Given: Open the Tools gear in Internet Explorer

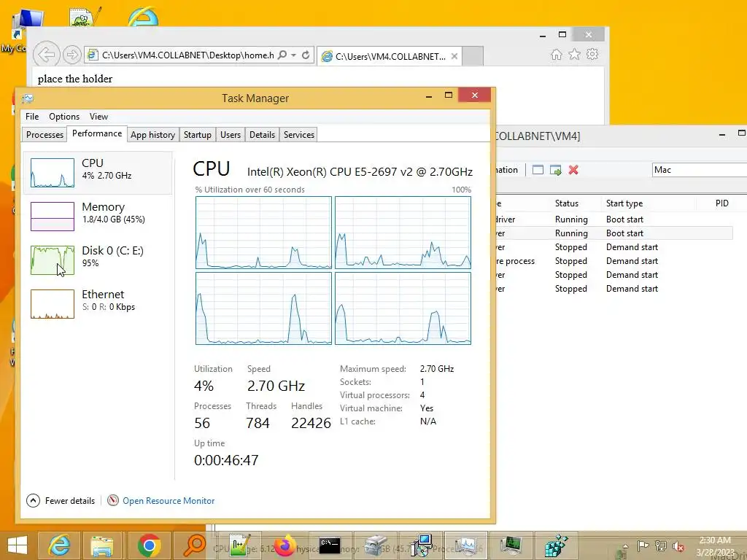Looking at the screenshot, I should pyautogui.click(x=592, y=54).
